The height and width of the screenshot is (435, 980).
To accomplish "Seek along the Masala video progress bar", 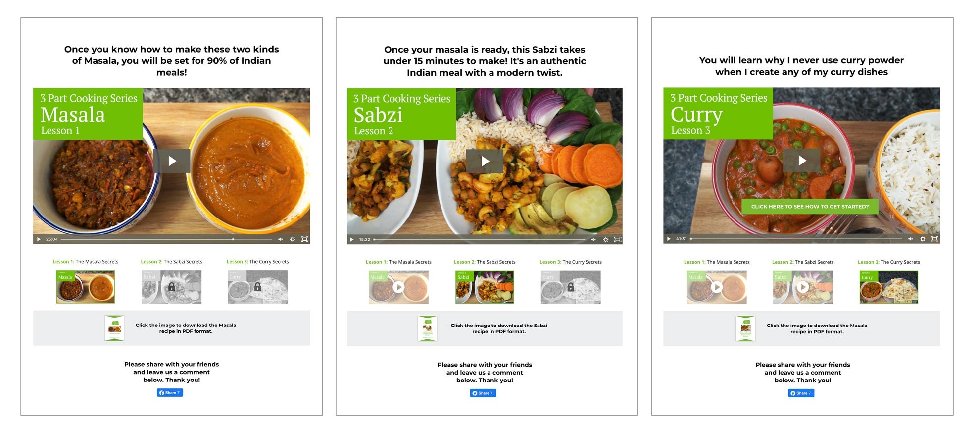I will (x=166, y=239).
